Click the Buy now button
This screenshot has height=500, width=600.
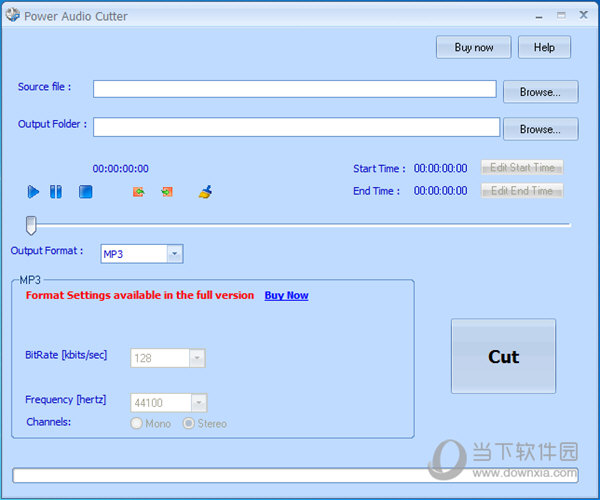(474, 47)
